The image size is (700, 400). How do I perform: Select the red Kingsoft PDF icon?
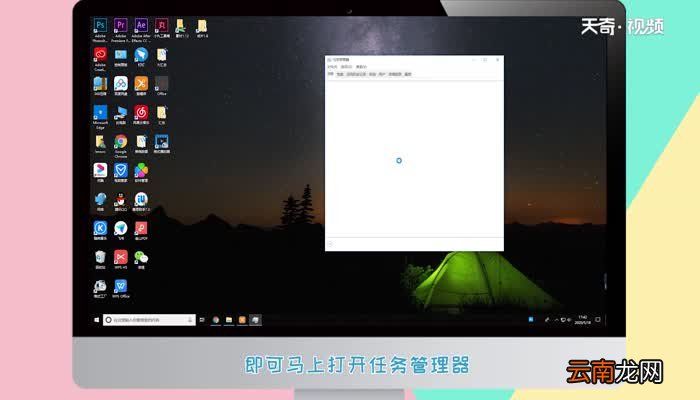141,229
